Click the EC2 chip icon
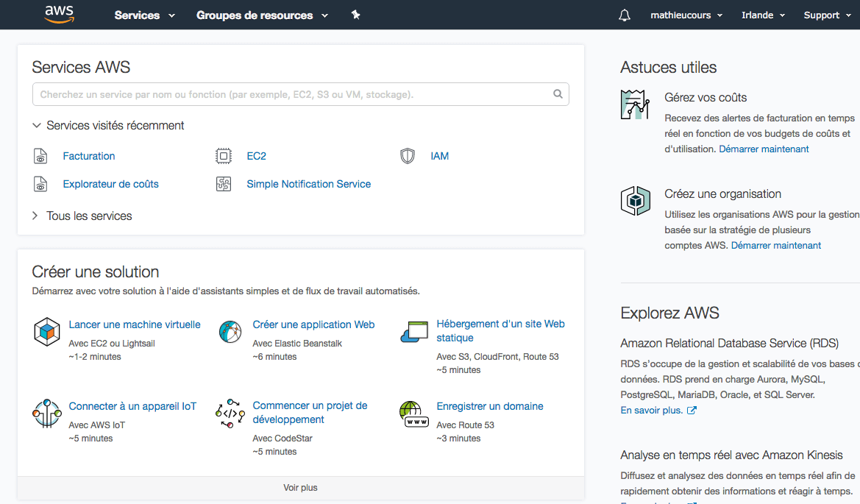This screenshot has width=860, height=504. 224,156
